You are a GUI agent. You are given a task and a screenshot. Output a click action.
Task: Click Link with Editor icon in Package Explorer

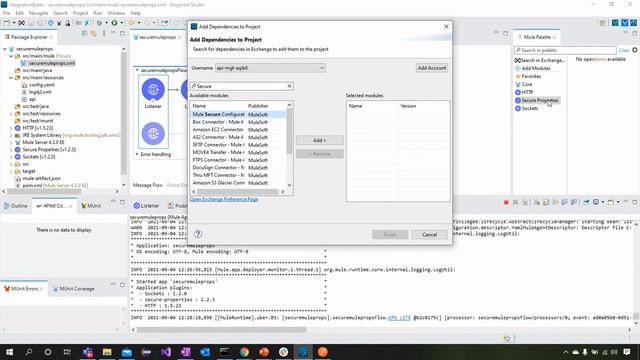[93, 34]
